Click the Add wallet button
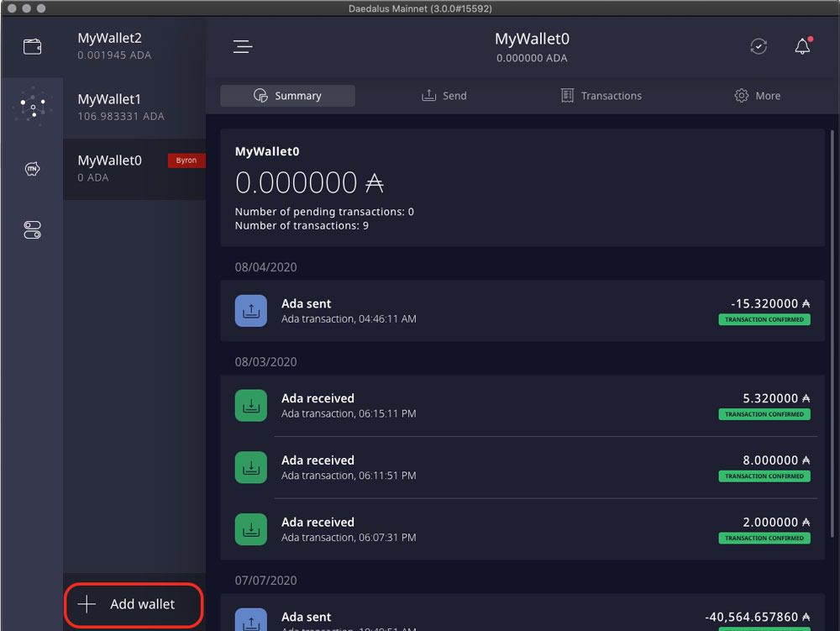 tap(134, 604)
